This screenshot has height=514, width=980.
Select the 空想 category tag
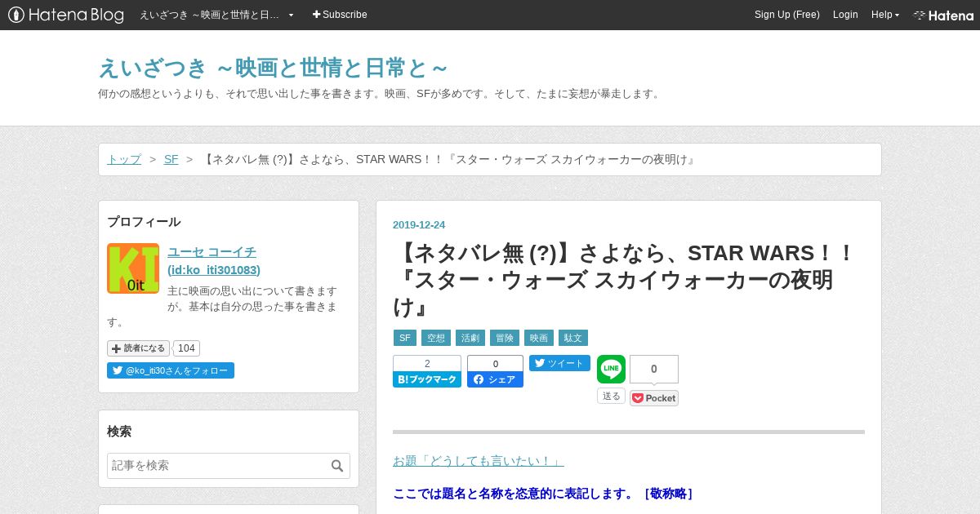(x=436, y=338)
